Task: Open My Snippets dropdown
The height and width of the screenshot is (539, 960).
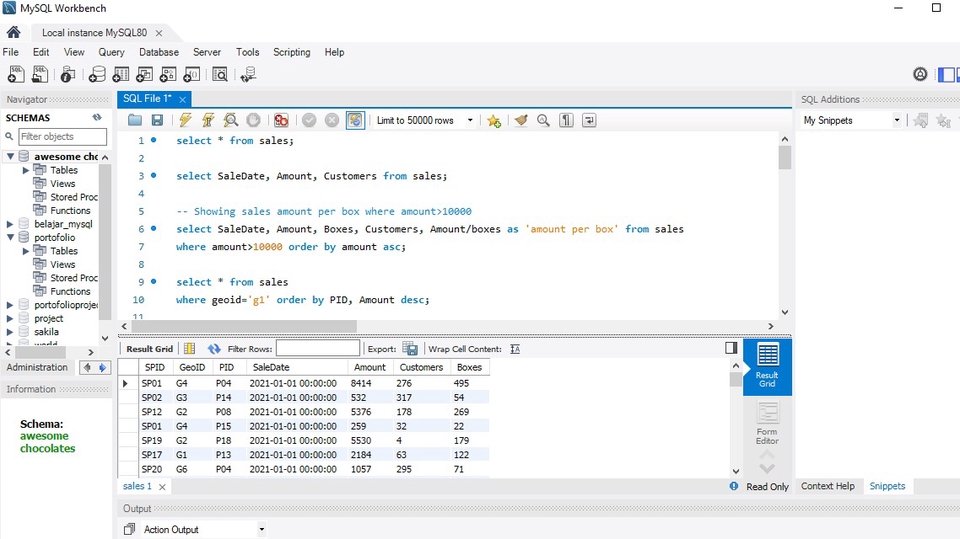Action: pos(896,120)
